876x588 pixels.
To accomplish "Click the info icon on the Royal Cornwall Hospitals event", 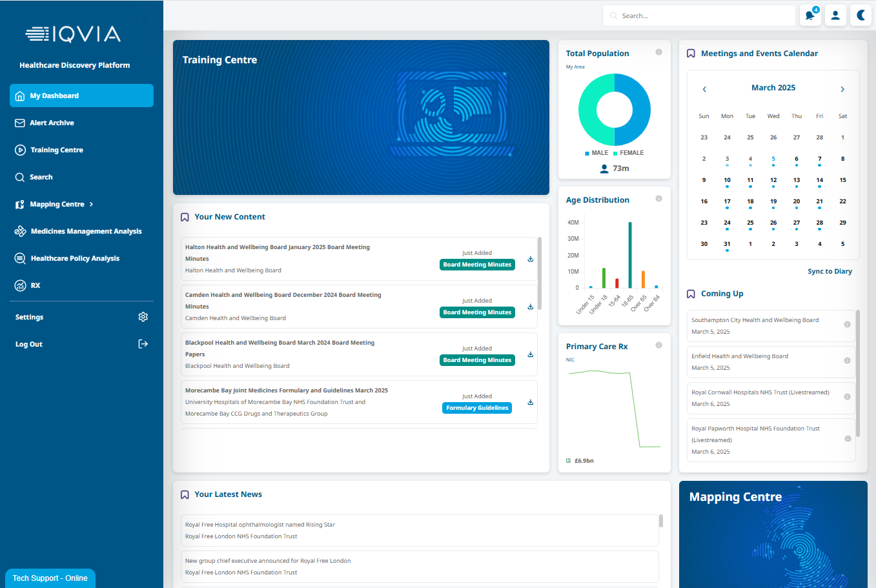I will point(848,397).
